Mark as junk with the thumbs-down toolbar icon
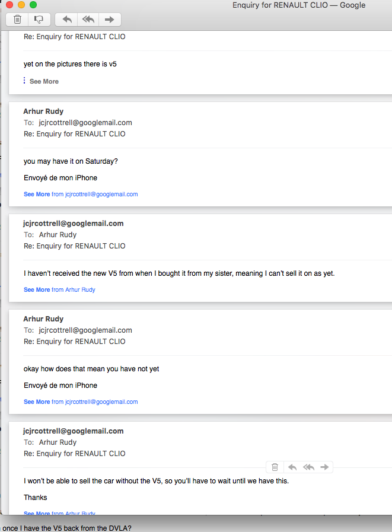Image resolution: width=392 pixels, height=532 pixels. click(x=39, y=19)
